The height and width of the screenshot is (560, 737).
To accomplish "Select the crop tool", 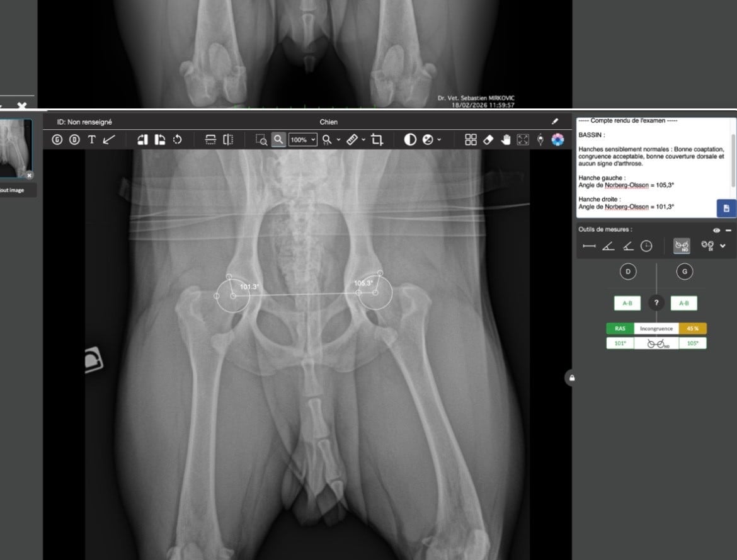I will [x=377, y=140].
